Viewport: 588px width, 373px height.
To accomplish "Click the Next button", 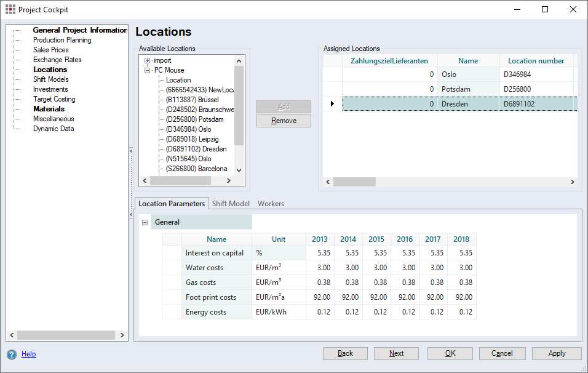I will [x=396, y=353].
